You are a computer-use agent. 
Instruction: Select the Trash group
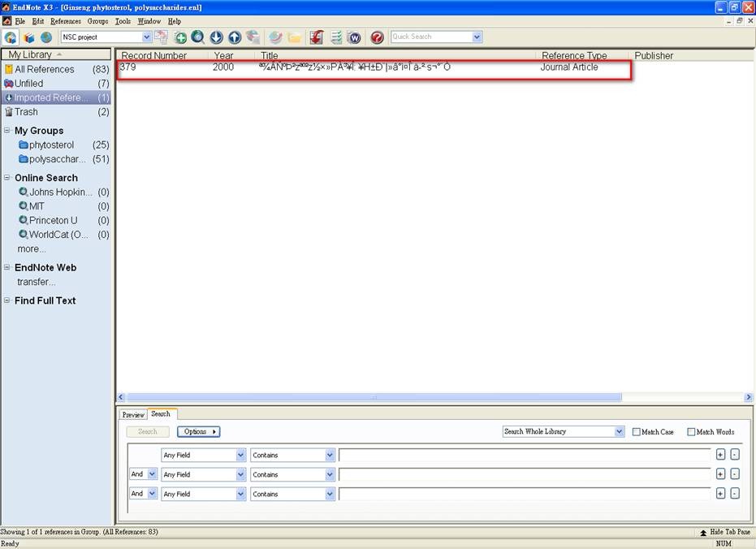[x=57, y=112]
